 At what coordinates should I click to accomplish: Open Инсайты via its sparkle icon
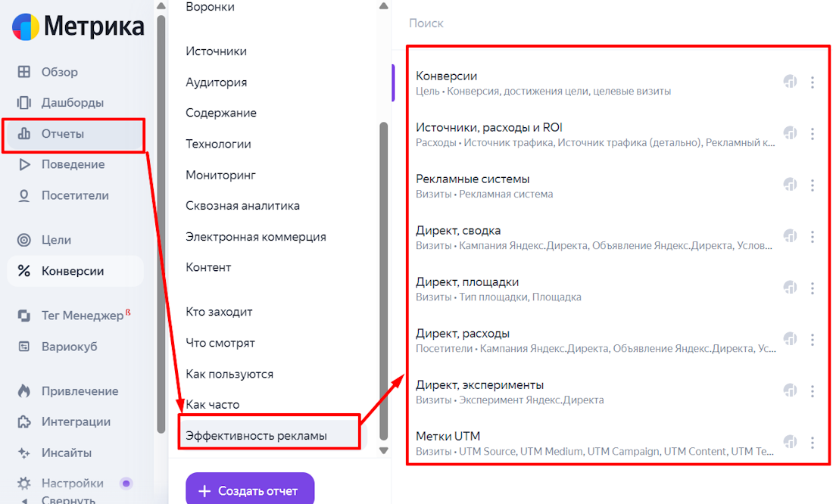[23, 453]
